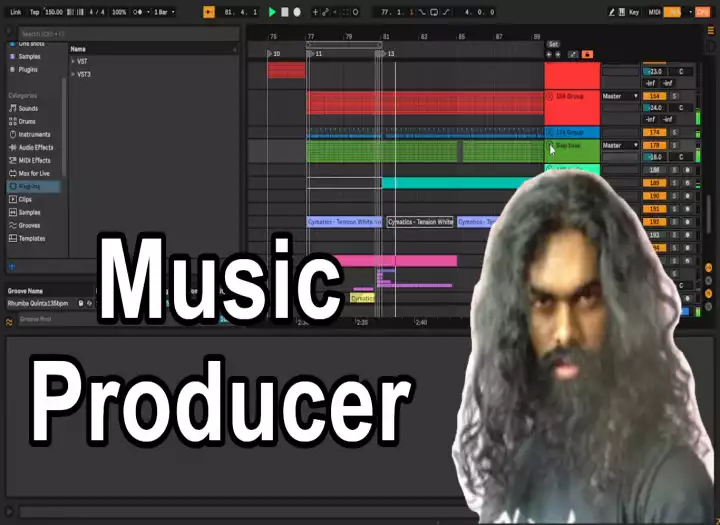
Task: Toggle the 191 track activator
Action: coord(654,209)
